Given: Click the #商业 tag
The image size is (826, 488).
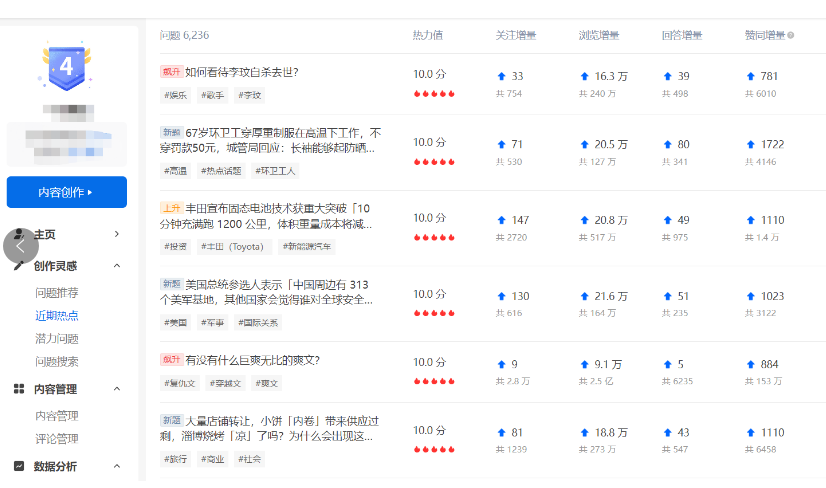Looking at the screenshot, I should (212, 459).
